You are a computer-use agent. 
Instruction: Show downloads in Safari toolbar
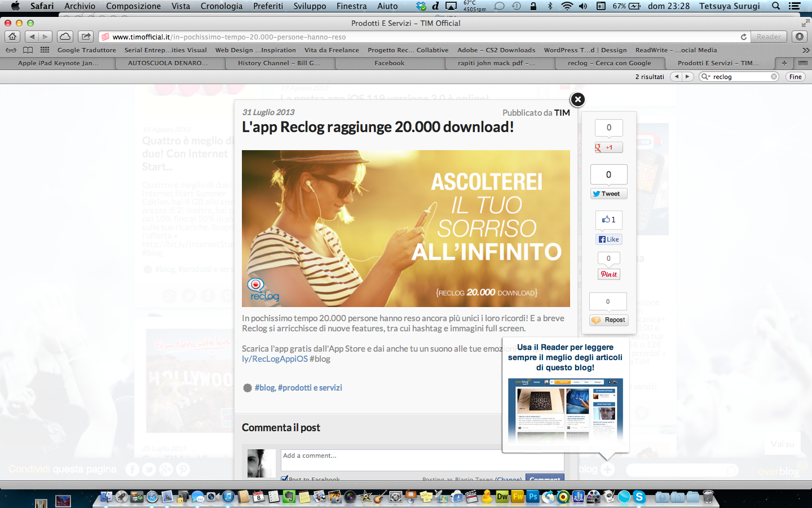pos(799,37)
